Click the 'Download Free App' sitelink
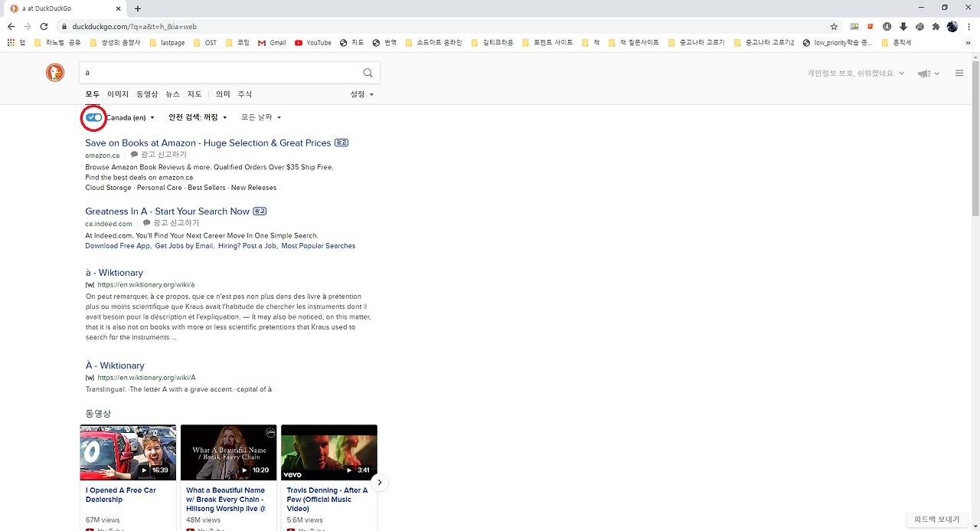 118,246
